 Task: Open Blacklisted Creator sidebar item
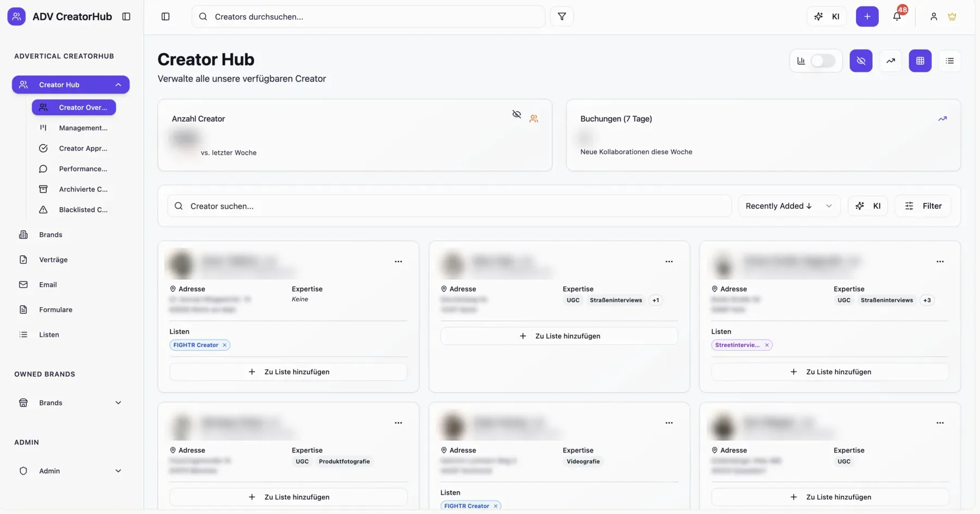pyautogui.click(x=73, y=209)
